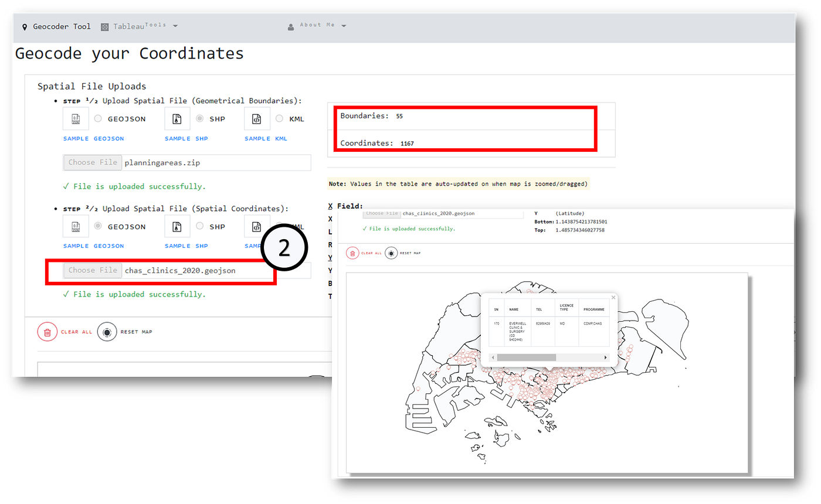Click Choose File beside chas_clinics_2020.geojson on main page
Viewport: 821px width, 504px height.
(x=93, y=270)
